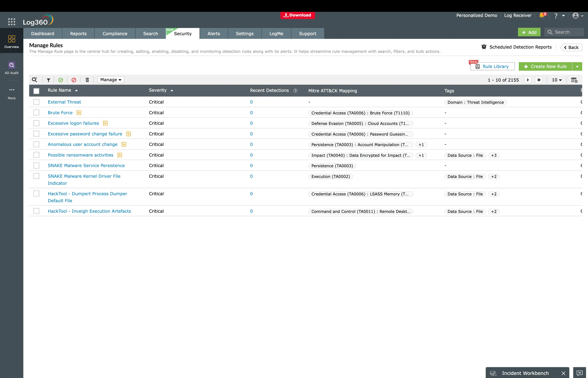Viewport: 588px width, 378px height.
Task: Check the Excessive logon failures row
Action: [36, 123]
